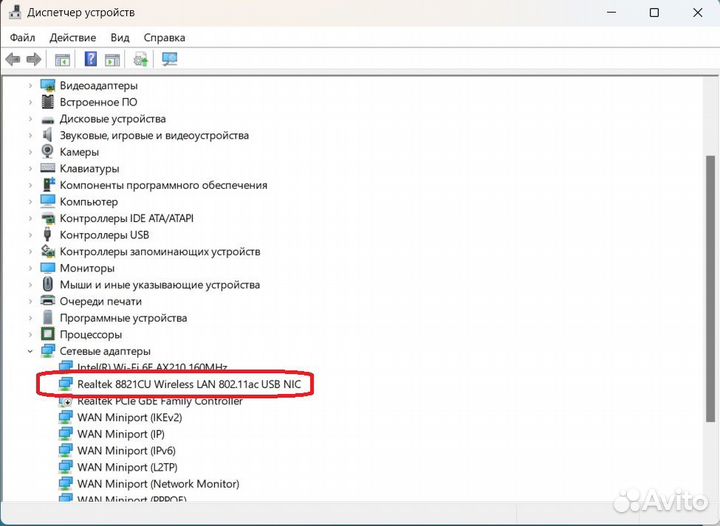720x526 pixels.
Task: Expand the Видеоадаптеры node
Action: click(x=30, y=85)
